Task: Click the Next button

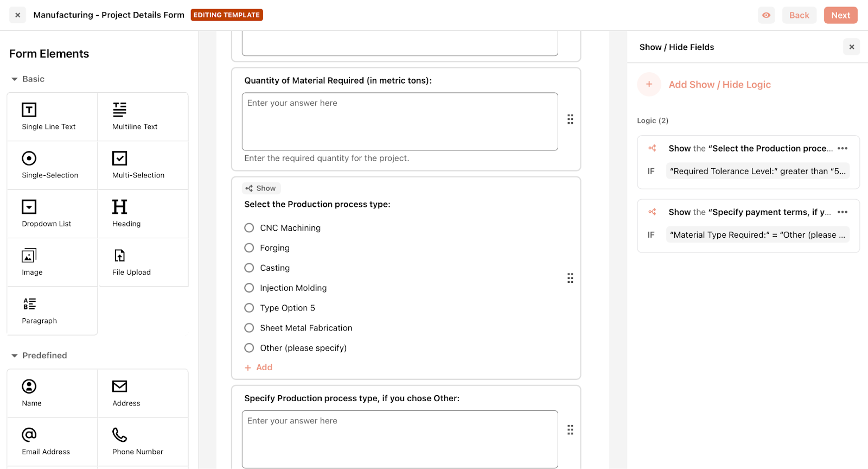Action: point(840,15)
